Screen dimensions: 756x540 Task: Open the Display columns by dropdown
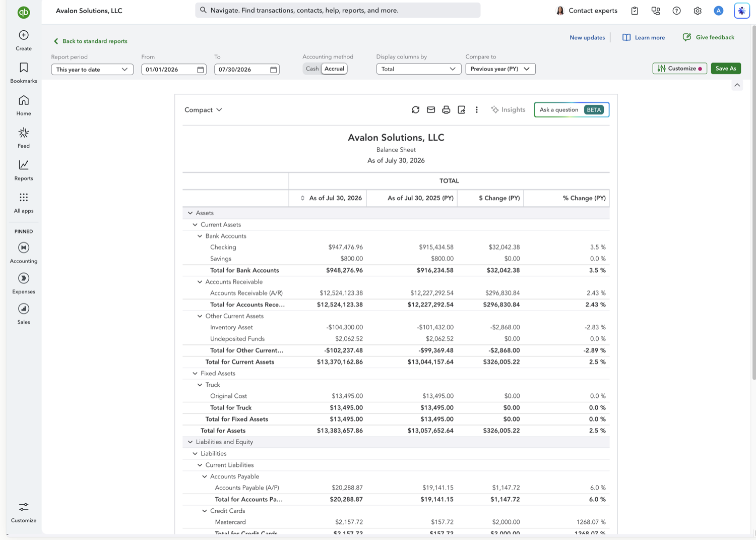(x=419, y=69)
